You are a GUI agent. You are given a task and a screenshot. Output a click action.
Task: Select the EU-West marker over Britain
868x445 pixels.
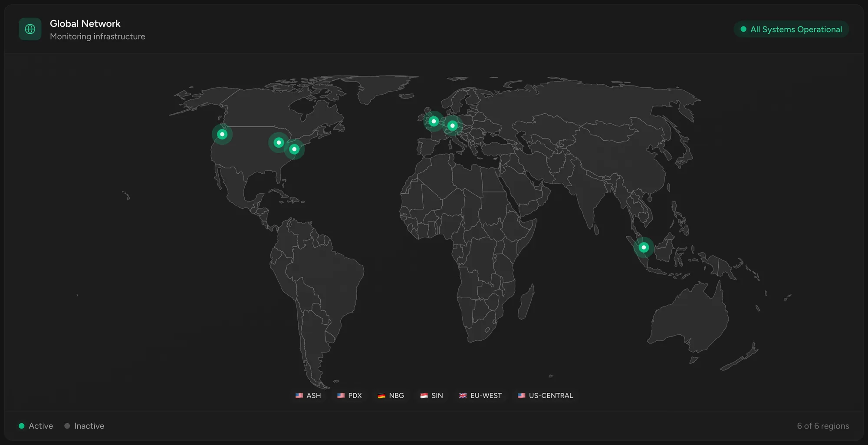pos(434,122)
